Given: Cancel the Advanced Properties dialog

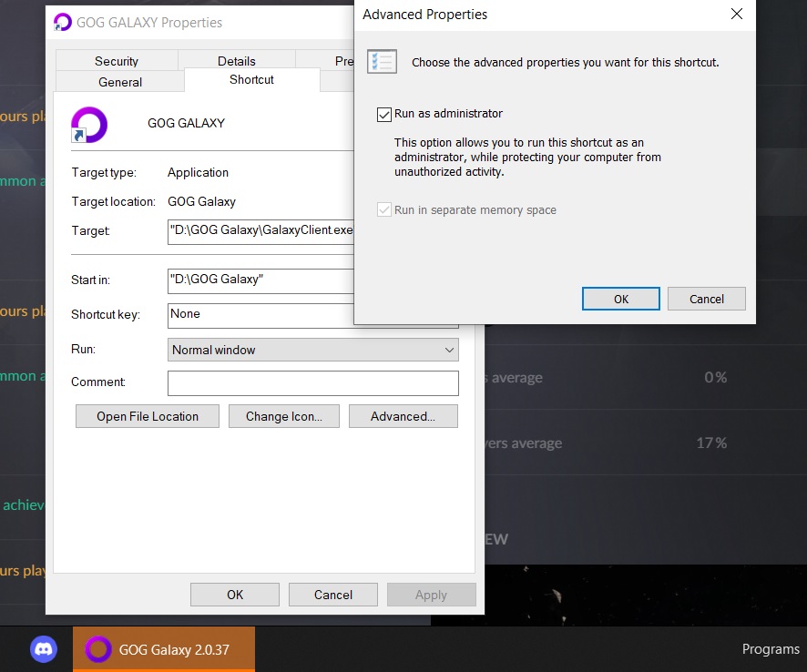Looking at the screenshot, I should click(707, 299).
